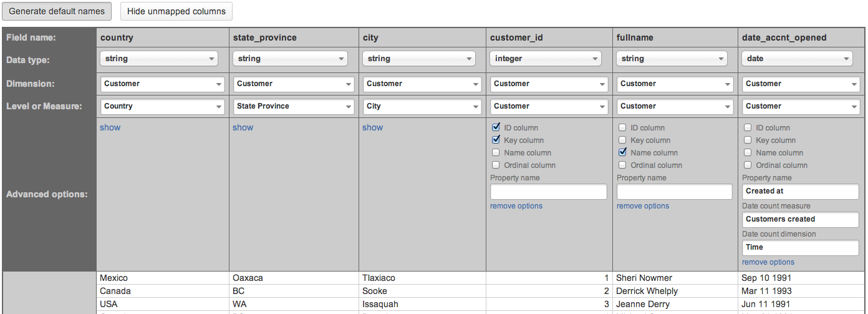This screenshot has height=314, width=868.
Task: Uncheck Name column checkbox for fullname
Action: [x=622, y=152]
